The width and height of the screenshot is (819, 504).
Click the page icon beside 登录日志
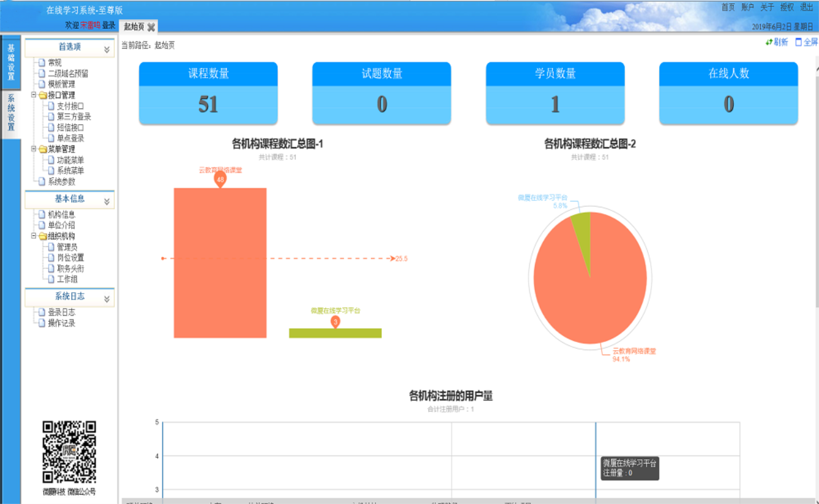pyautogui.click(x=42, y=312)
